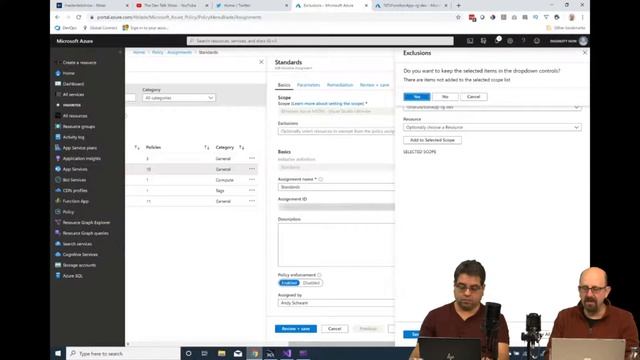
Task: Sort the table by Policies column
Action: click(x=153, y=147)
